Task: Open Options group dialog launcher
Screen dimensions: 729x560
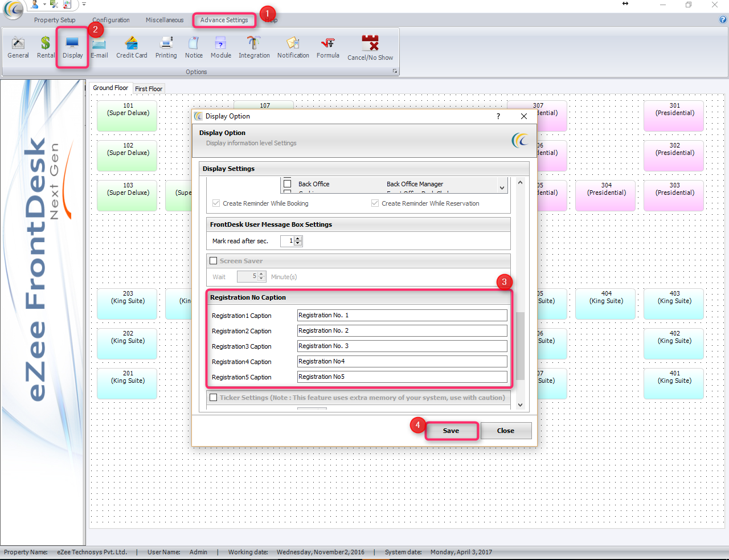Action: (395, 71)
